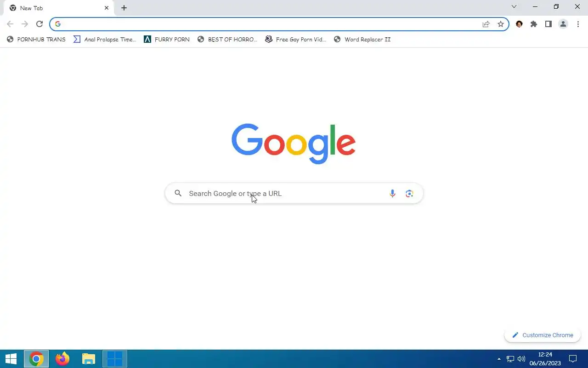This screenshot has width=588, height=368.
Task: Click the Google icon in the address bar
Action: 58,24
